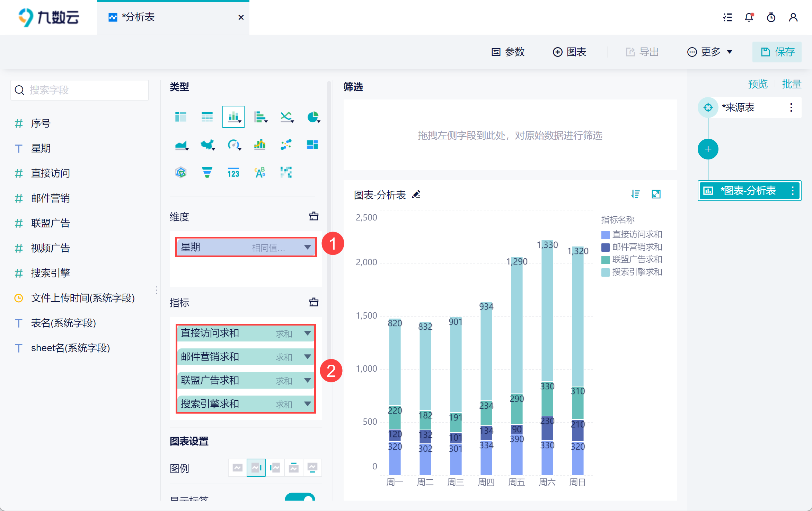
Task: Choose the map chart type icon
Action: (207, 145)
